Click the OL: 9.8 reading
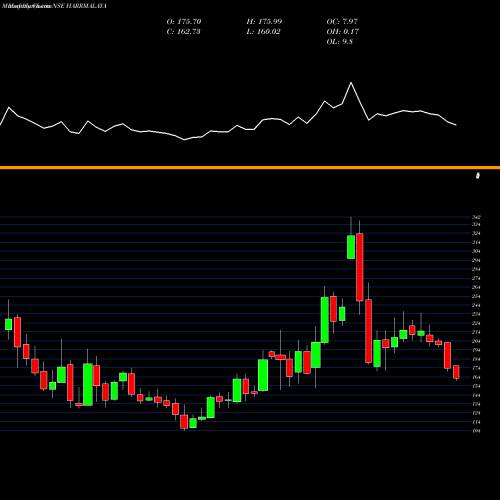Viewport: 500px width, 500px height. pos(339,41)
